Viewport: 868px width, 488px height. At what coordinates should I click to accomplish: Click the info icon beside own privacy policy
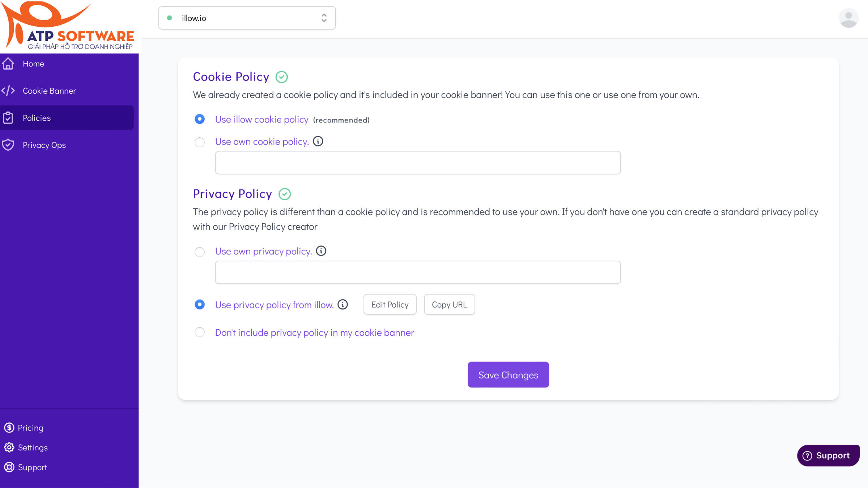tap(321, 251)
